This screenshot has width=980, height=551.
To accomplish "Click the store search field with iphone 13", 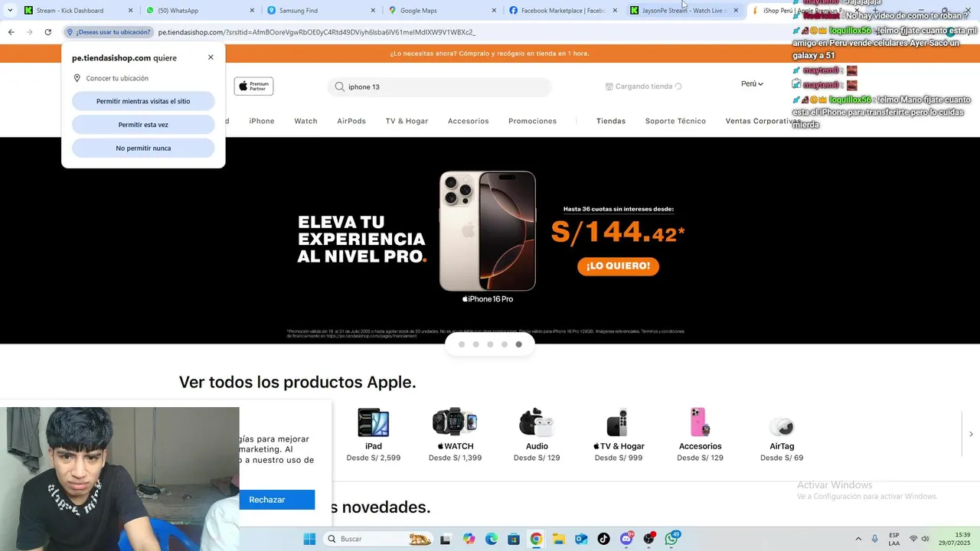I will tap(440, 87).
